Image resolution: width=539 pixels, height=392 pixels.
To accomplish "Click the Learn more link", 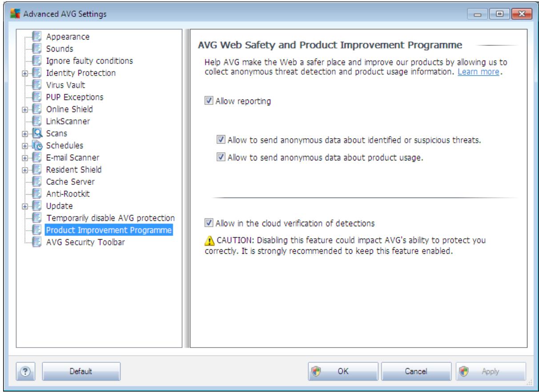I will coord(479,72).
